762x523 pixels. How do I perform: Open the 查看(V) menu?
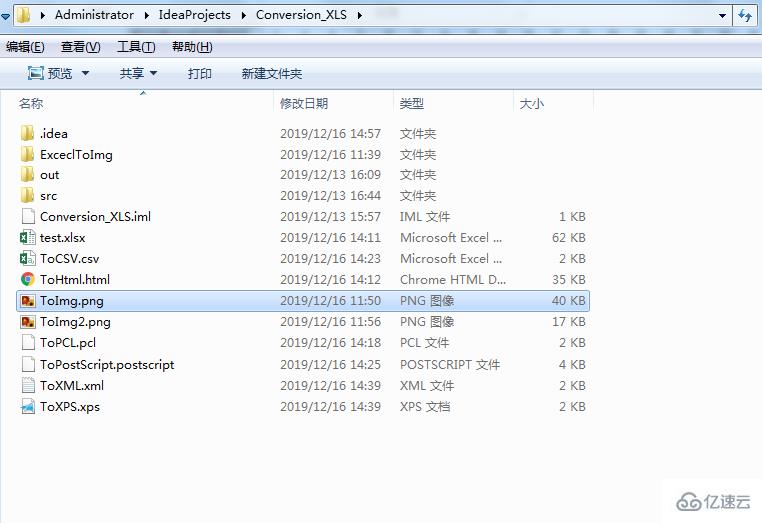[81, 47]
